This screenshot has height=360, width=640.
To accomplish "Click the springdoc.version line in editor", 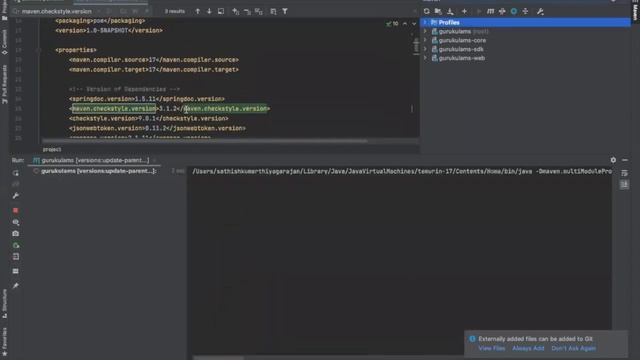I will click(x=147, y=99).
